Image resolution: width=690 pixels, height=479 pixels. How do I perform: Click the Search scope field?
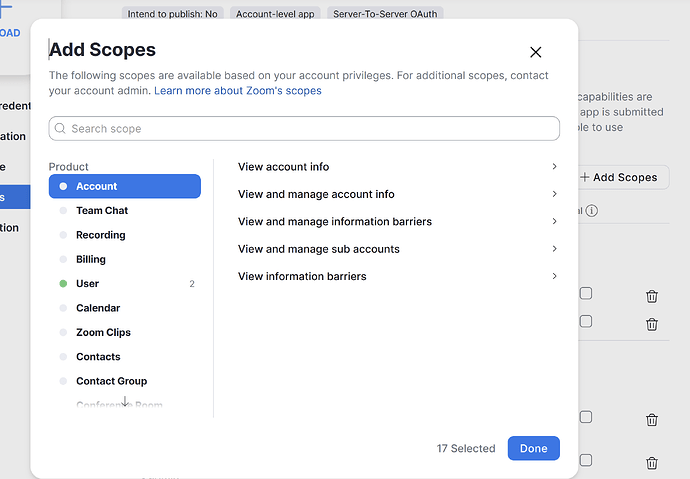304,128
